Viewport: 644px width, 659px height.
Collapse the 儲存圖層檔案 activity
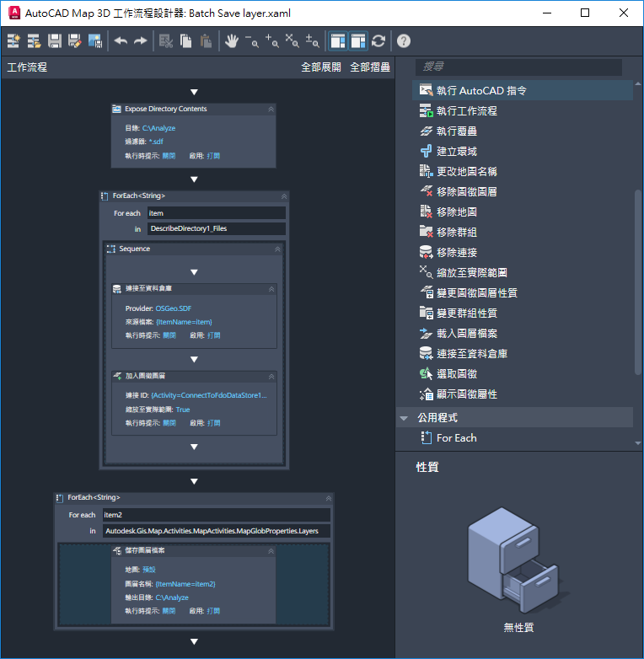pos(271,551)
